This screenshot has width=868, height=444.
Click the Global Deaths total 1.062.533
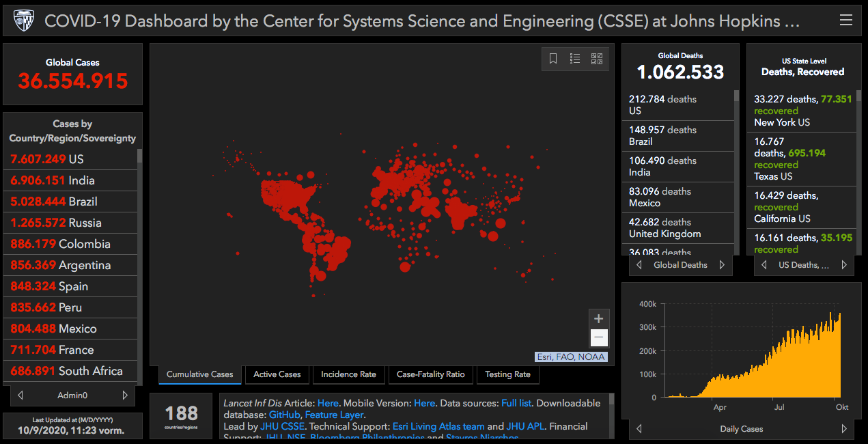[680, 72]
